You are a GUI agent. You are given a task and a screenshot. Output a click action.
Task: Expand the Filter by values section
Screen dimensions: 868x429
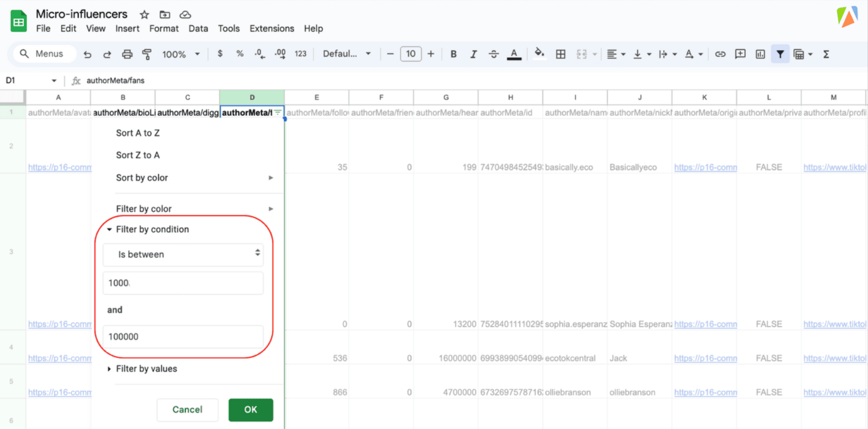(146, 369)
